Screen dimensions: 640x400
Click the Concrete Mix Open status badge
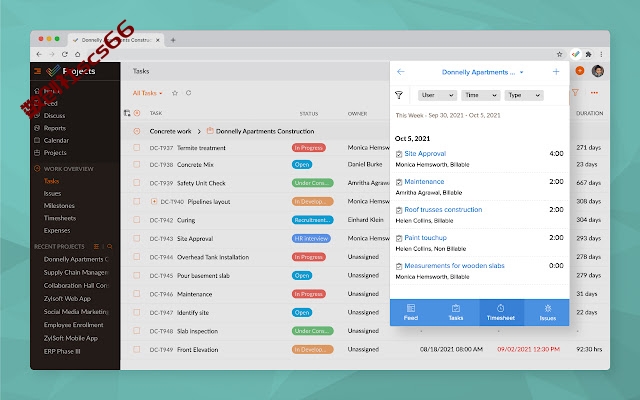coord(302,164)
